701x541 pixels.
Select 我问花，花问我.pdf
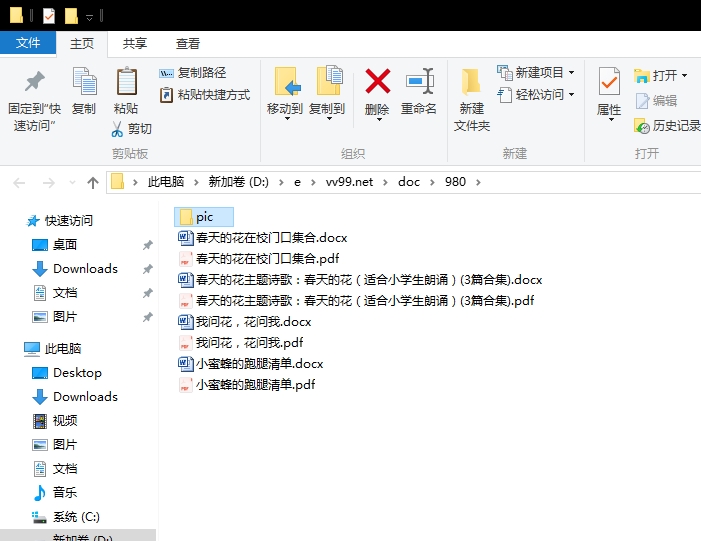(241, 342)
